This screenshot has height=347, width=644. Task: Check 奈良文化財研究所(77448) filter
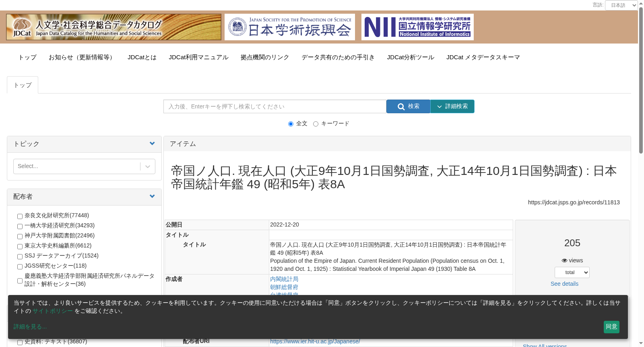pos(20,216)
